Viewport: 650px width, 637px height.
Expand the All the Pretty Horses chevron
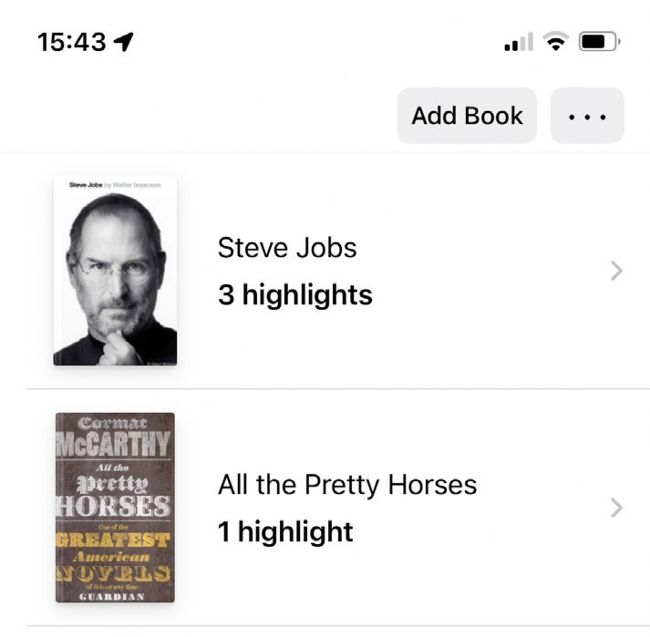pyautogui.click(x=616, y=507)
